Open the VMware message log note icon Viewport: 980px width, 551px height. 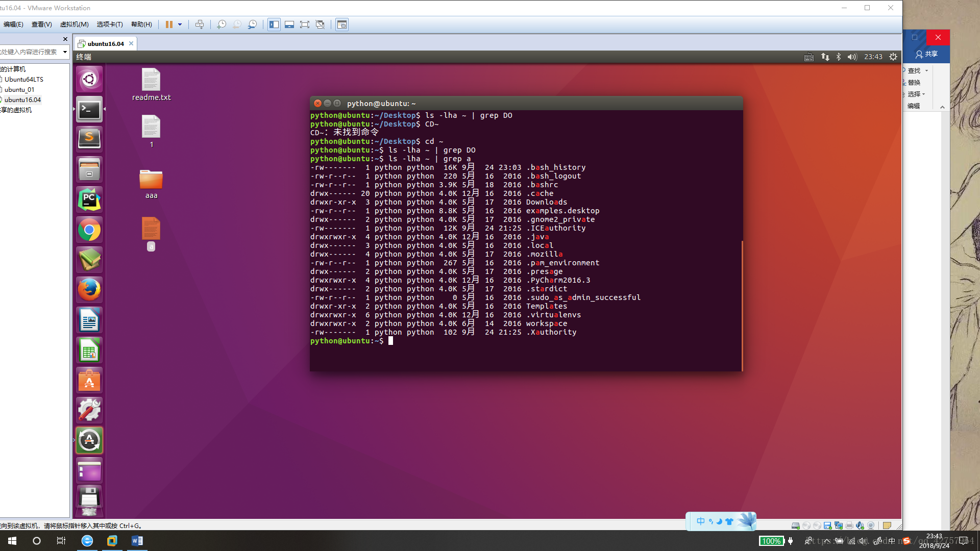pyautogui.click(x=887, y=525)
